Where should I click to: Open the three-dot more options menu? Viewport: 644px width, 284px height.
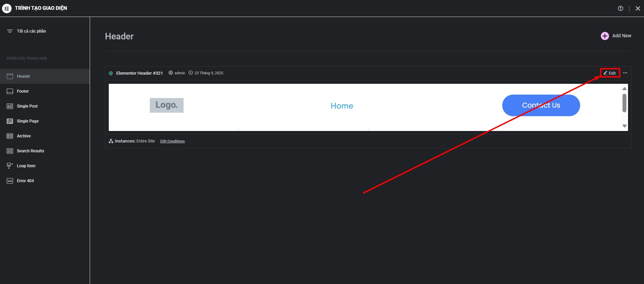pos(625,73)
